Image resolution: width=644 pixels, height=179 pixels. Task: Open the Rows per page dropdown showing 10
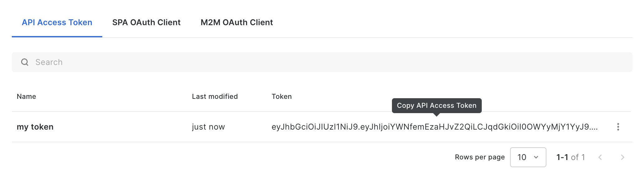point(528,157)
